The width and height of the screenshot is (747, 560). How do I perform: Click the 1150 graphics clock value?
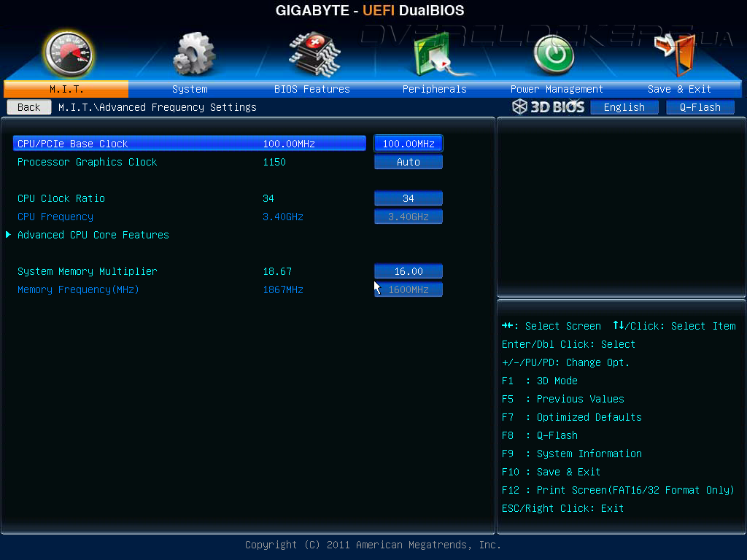(274, 162)
